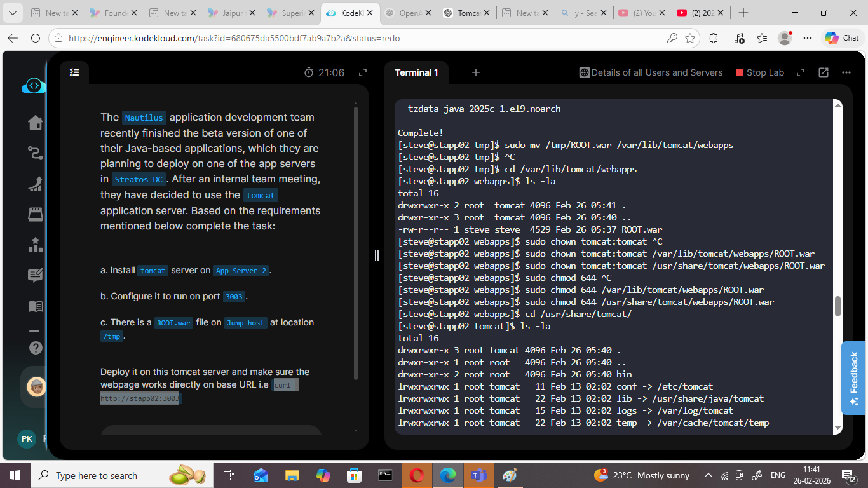Open the notification center icon
This screenshot has height=488, width=868.
coord(849,475)
